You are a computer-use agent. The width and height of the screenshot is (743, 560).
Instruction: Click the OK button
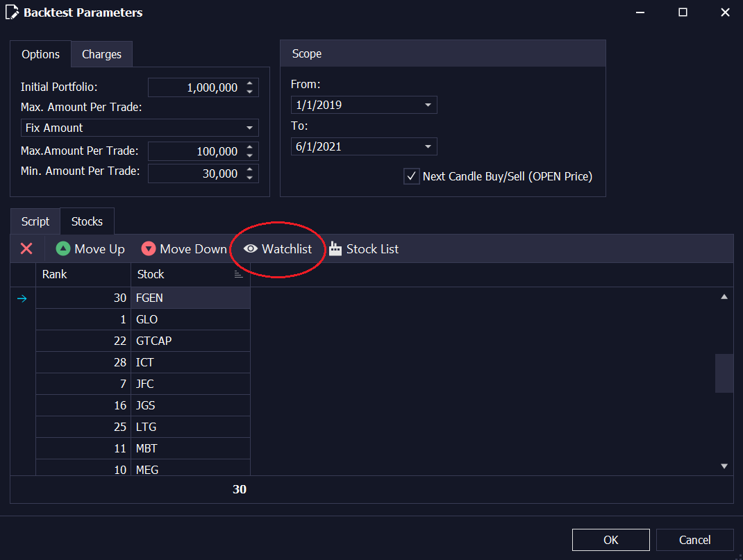pyautogui.click(x=610, y=540)
